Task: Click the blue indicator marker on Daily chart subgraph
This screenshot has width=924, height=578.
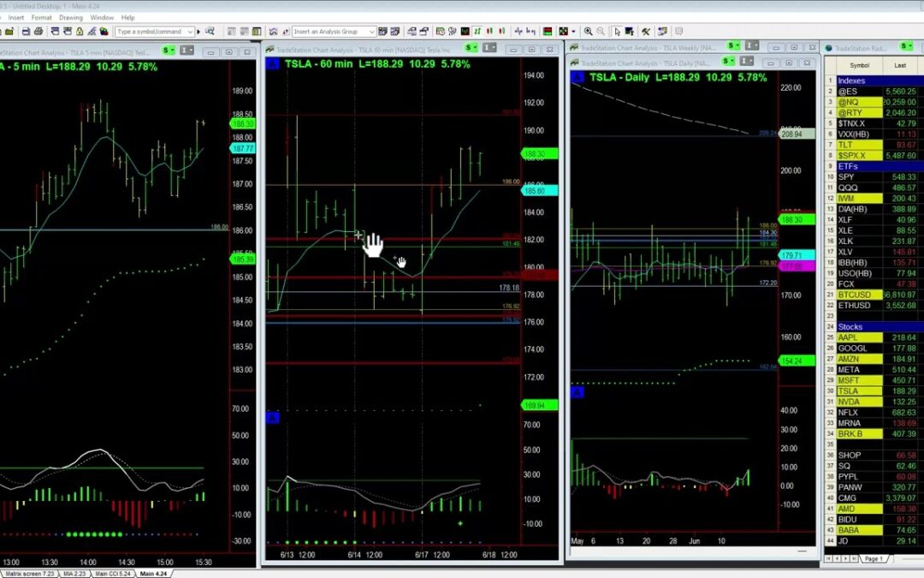Action: (x=577, y=391)
